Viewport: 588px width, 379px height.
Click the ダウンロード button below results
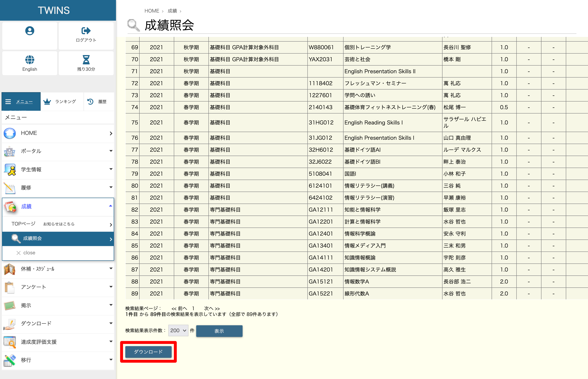(x=148, y=352)
